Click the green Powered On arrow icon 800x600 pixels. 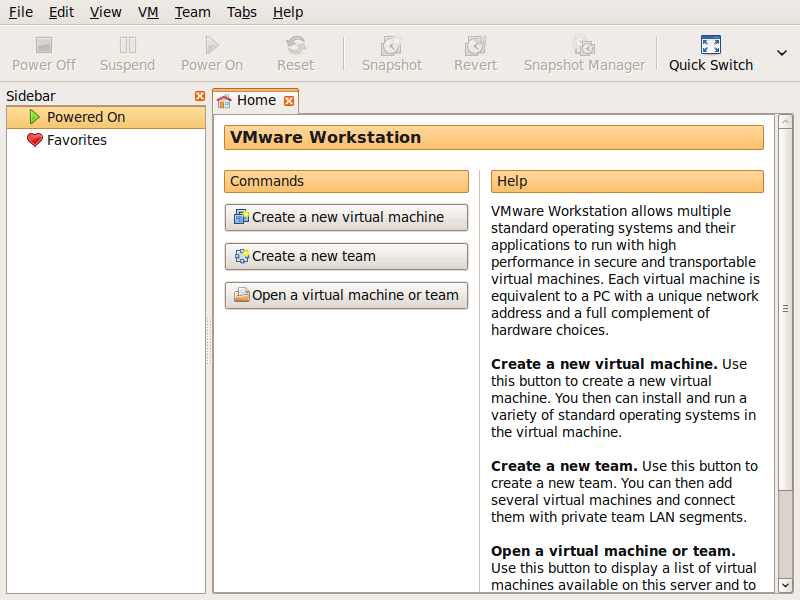(x=34, y=117)
